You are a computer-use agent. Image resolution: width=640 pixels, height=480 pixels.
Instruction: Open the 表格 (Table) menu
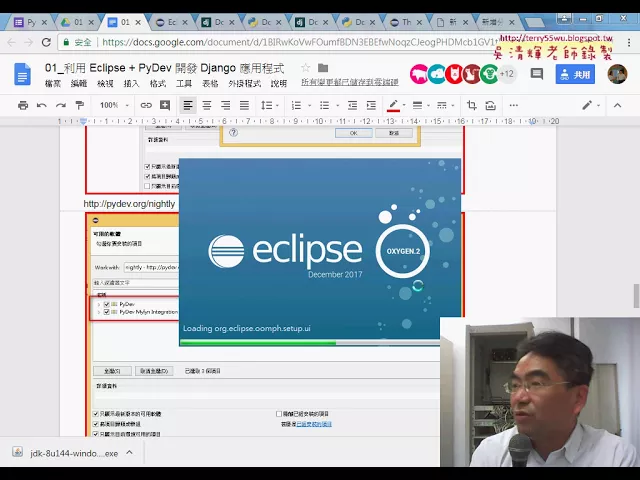click(210, 84)
